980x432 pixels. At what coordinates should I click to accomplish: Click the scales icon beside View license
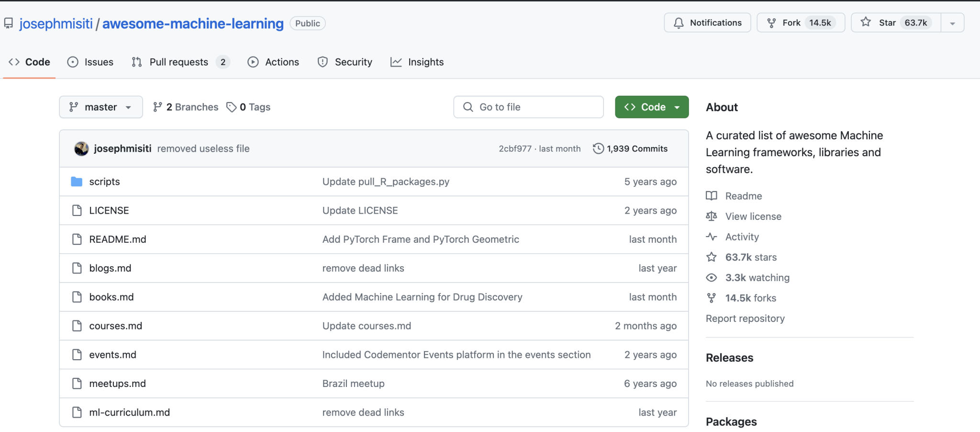tap(712, 216)
